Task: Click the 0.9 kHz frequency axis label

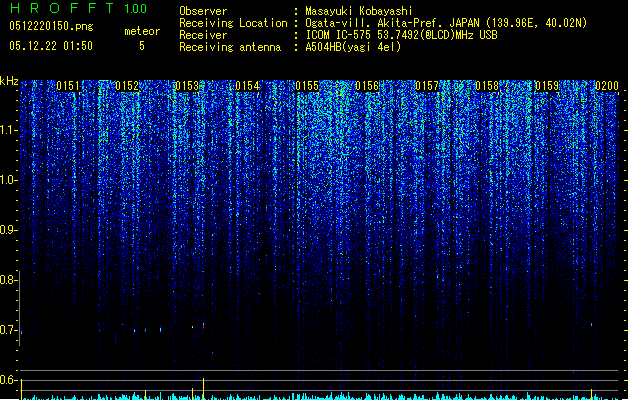Action: (8, 230)
